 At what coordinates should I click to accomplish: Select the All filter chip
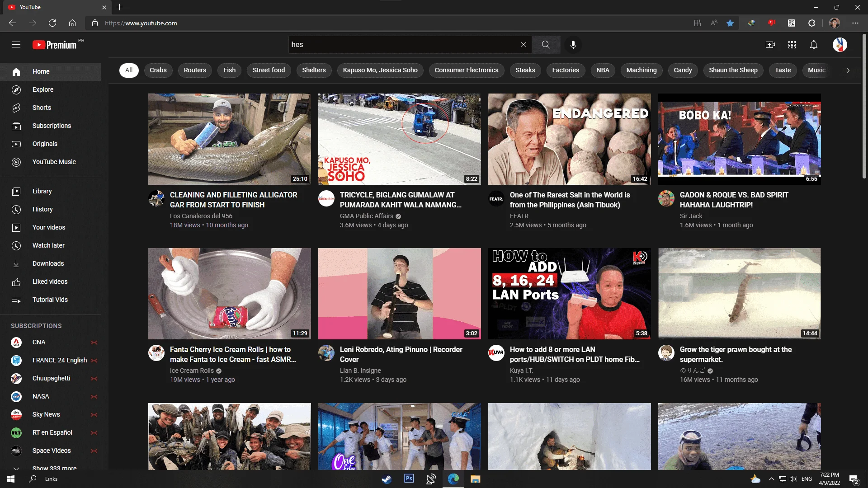click(129, 70)
